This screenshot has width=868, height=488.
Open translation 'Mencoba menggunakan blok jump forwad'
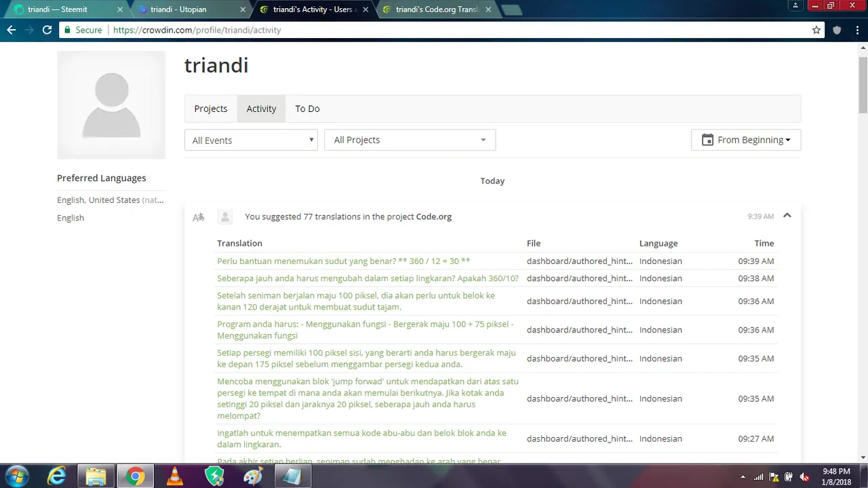pyautogui.click(x=368, y=398)
